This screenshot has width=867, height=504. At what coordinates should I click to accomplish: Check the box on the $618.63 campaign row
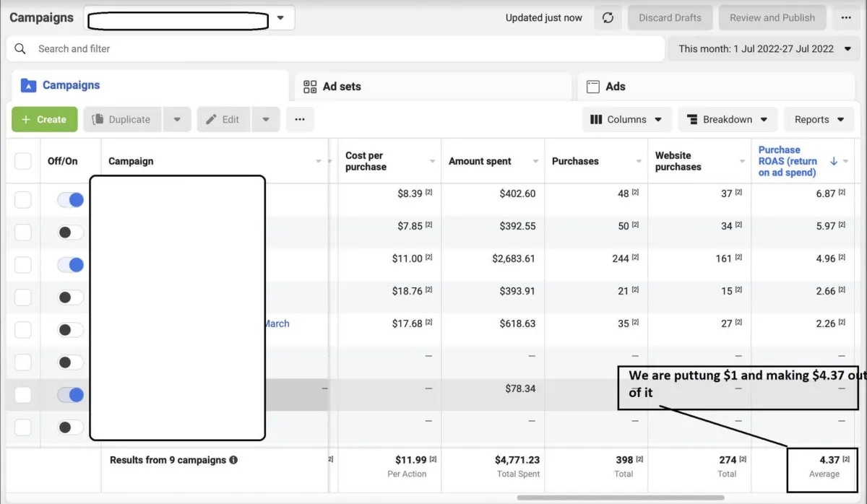pos(23,330)
